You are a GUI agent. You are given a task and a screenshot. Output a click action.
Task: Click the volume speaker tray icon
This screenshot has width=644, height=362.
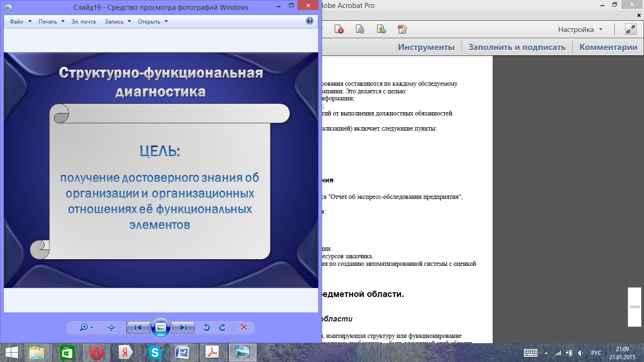click(580, 353)
